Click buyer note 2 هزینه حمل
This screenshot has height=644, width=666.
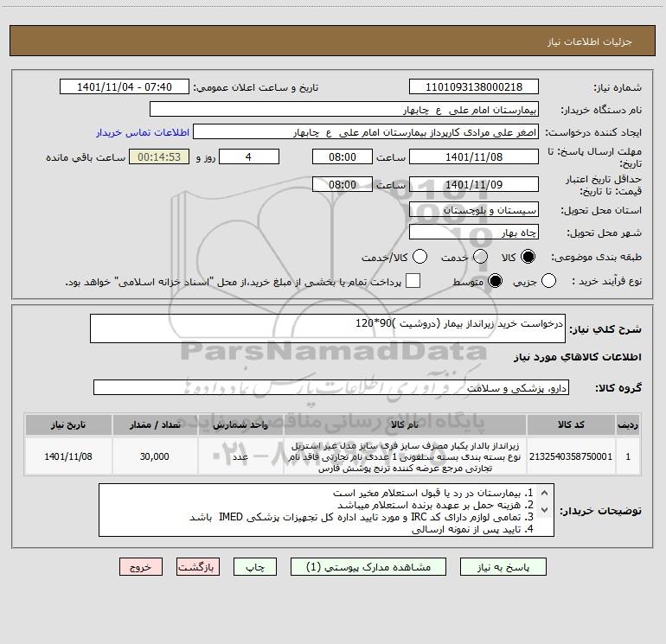435,505
